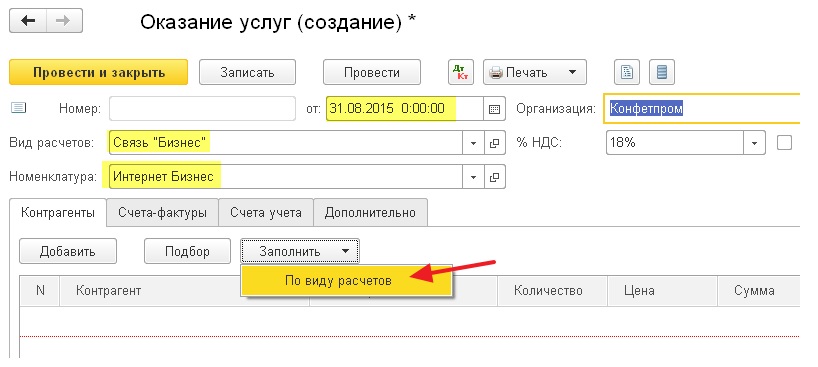Viewport: 818px width, 367px height.
Task: Show Дт/Кт postings icon
Action: point(461,72)
